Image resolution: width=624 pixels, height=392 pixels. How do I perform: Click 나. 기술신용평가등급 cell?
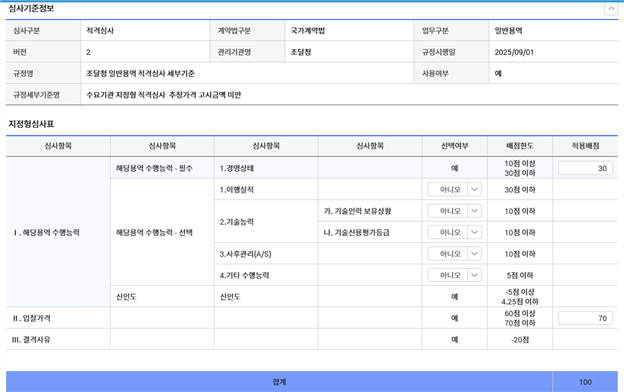(x=370, y=232)
